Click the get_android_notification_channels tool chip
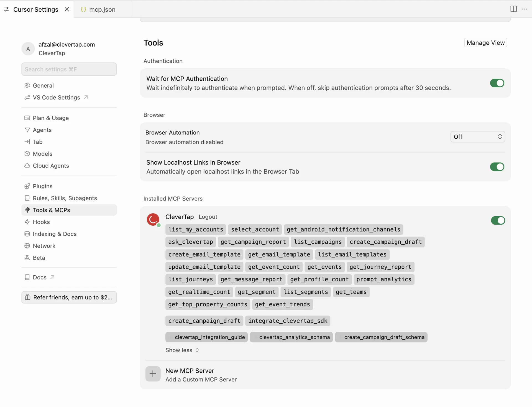532x407 pixels. pyautogui.click(x=343, y=229)
